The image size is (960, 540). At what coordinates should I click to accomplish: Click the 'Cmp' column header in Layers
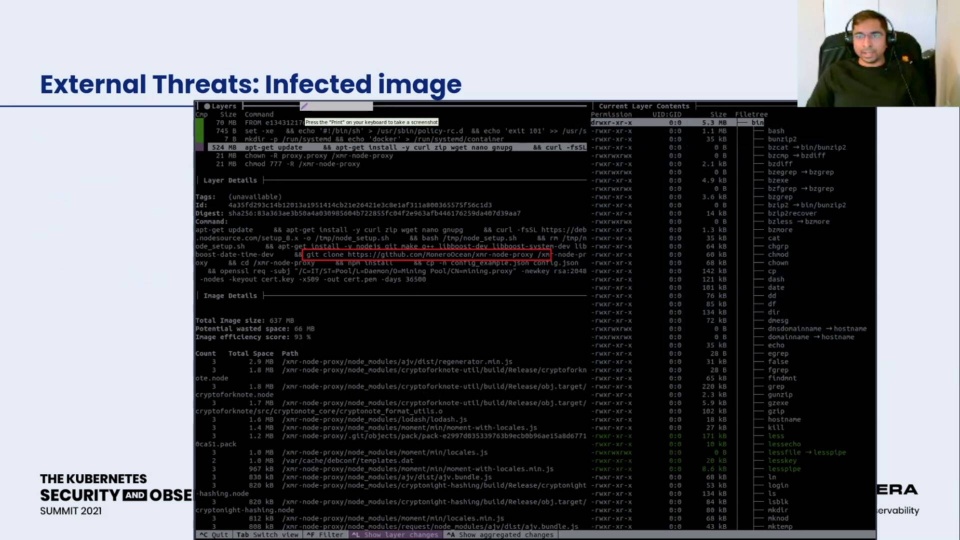tap(201, 114)
